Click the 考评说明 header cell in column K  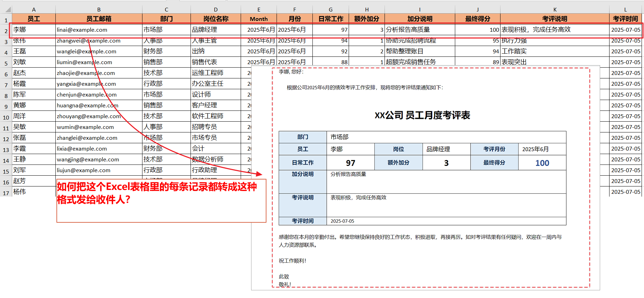pos(554,19)
